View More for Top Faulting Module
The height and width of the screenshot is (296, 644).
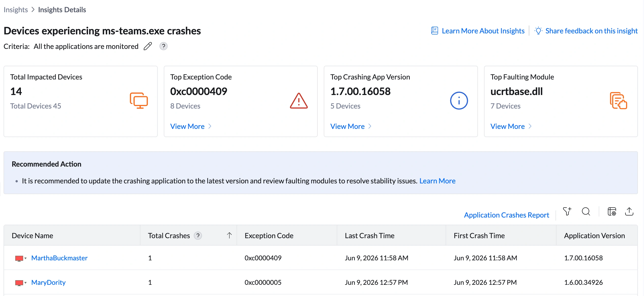click(508, 126)
